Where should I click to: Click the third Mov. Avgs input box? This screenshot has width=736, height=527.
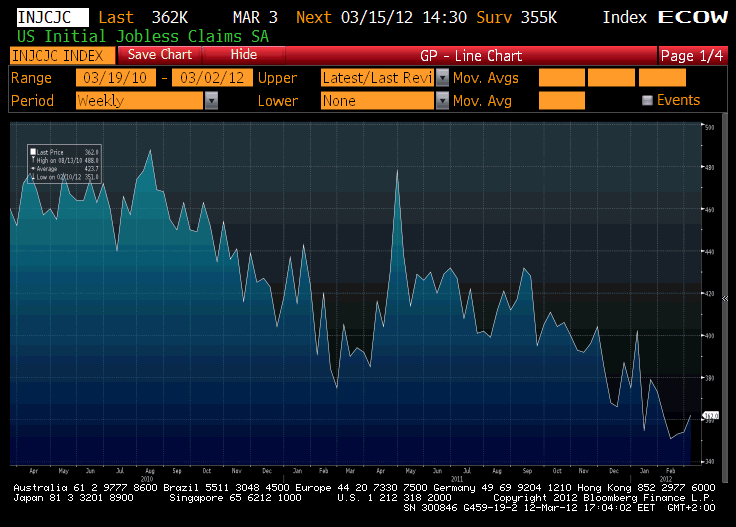(x=662, y=77)
